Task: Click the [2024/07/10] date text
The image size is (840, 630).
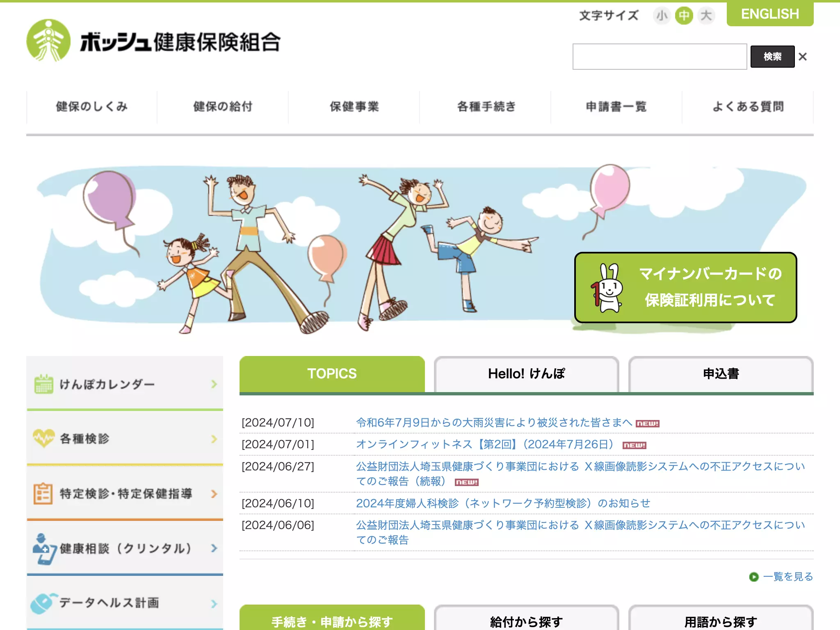Action: (278, 422)
